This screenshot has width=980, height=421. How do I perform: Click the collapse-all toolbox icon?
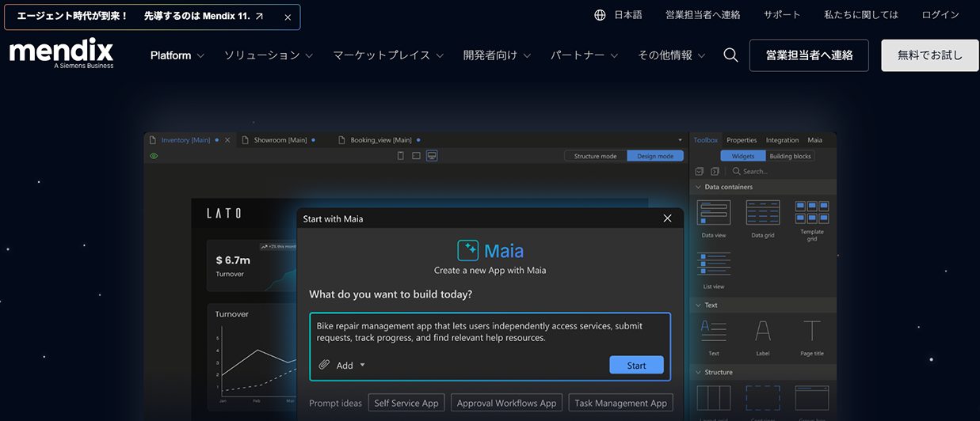(x=699, y=171)
